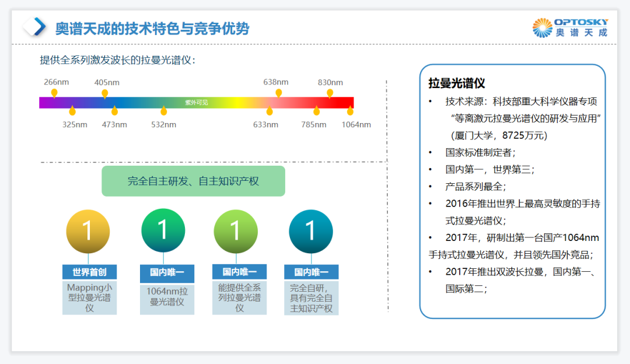Image resolution: width=630 pixels, height=364 pixels.
Task: Click the yellow number 1 circle
Action: point(88,232)
